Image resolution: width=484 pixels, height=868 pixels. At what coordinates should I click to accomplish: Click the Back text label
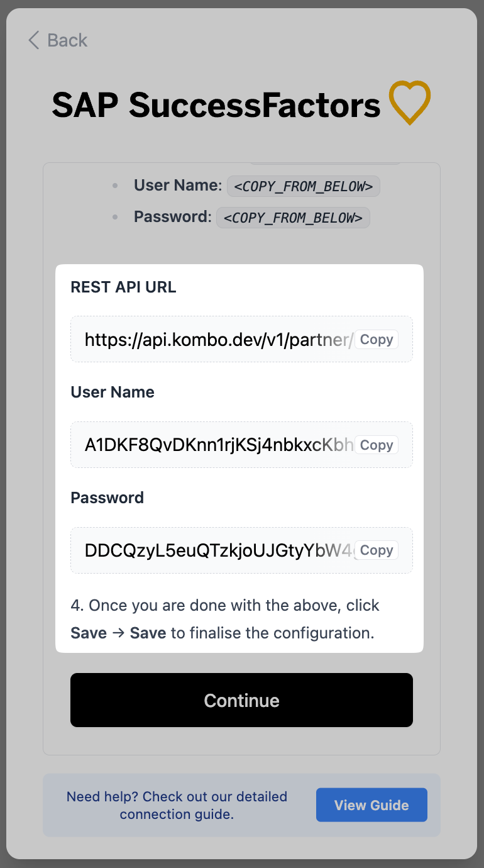[x=67, y=40]
